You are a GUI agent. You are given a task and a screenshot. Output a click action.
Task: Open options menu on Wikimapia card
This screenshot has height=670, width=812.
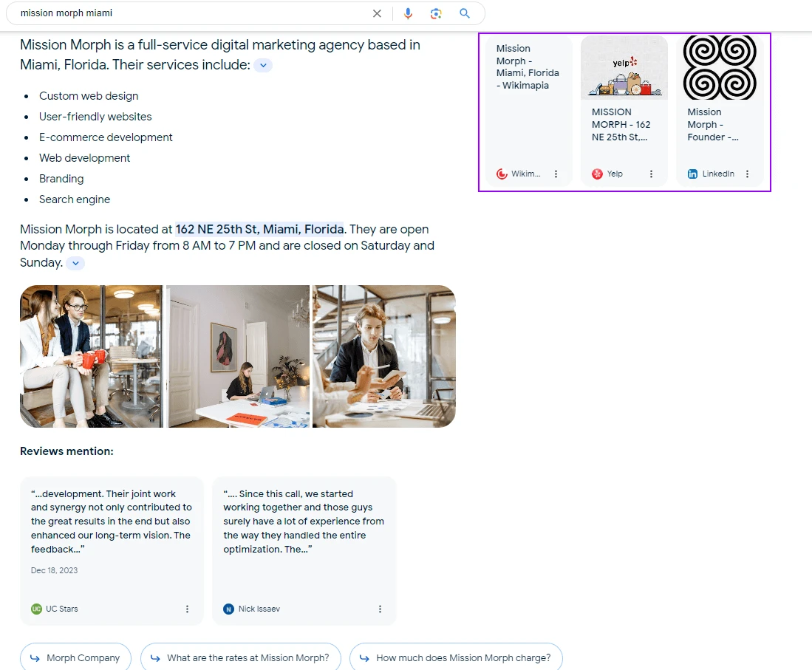pos(556,174)
